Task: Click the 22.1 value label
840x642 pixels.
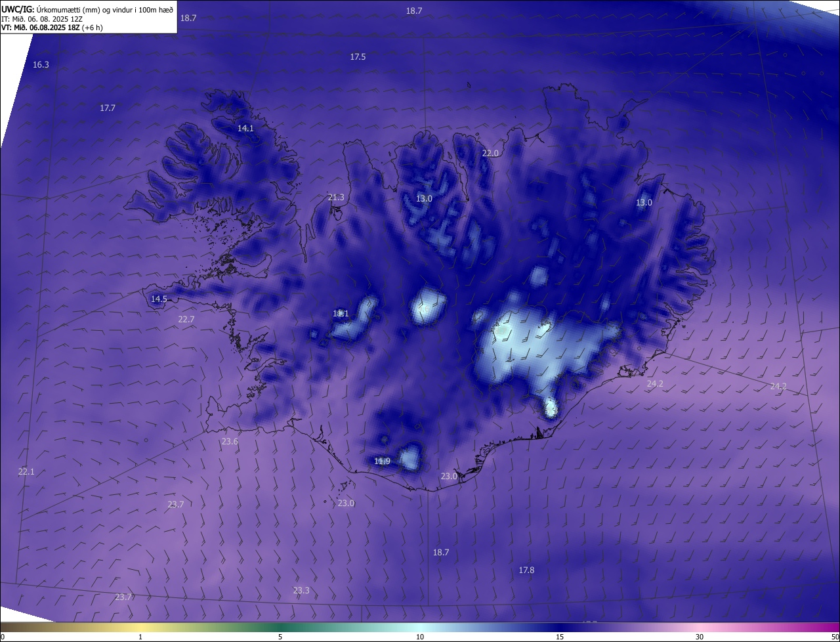Action: pos(26,471)
